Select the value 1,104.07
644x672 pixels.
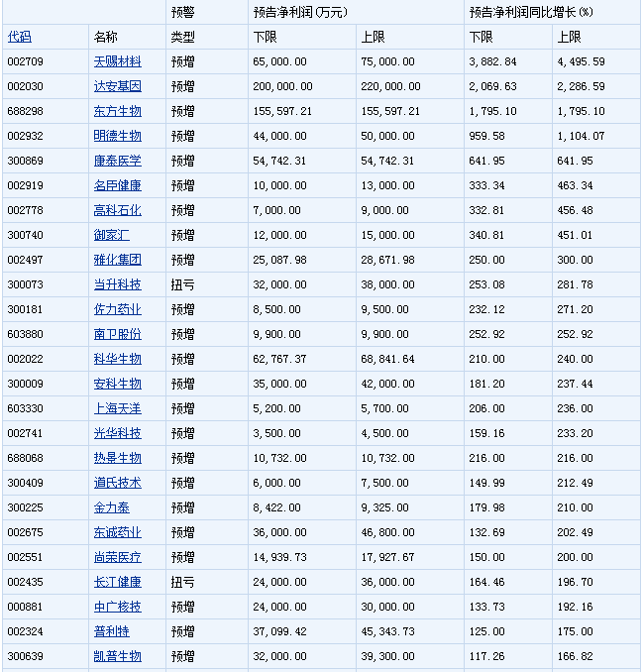[x=581, y=137]
